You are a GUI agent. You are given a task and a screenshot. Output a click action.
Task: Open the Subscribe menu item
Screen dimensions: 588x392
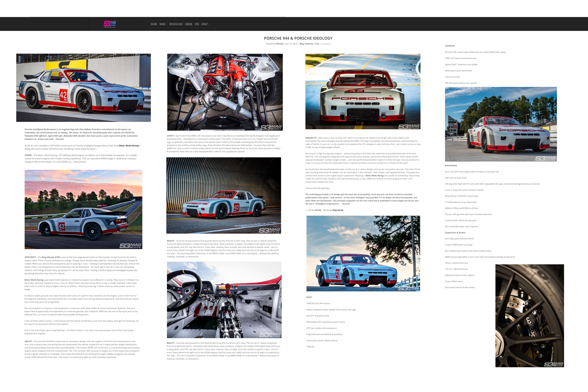[x=189, y=24]
